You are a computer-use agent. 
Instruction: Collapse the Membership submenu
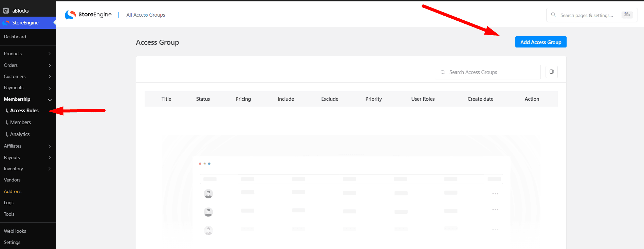tap(50, 100)
